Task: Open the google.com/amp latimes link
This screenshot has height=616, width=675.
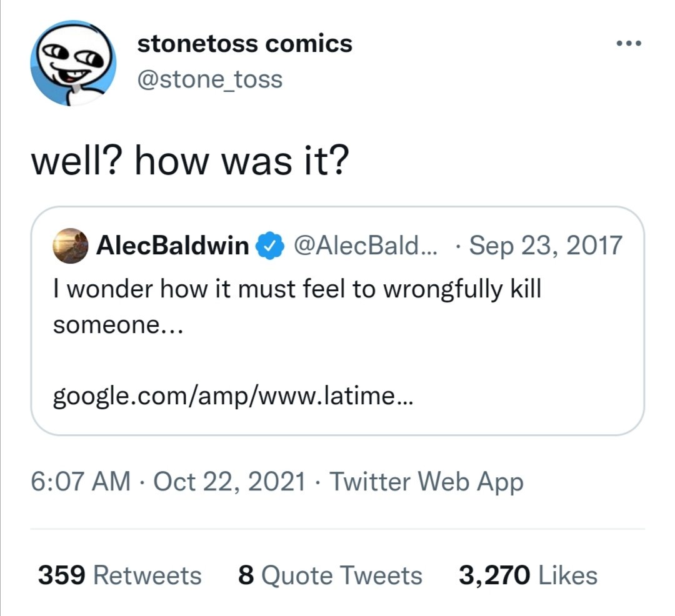Action: click(x=232, y=395)
